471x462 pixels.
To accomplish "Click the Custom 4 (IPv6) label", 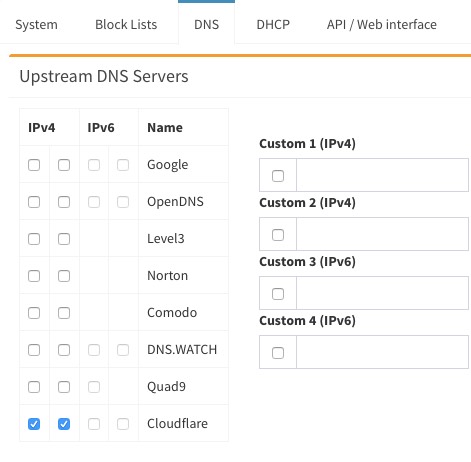I will click(x=307, y=321).
